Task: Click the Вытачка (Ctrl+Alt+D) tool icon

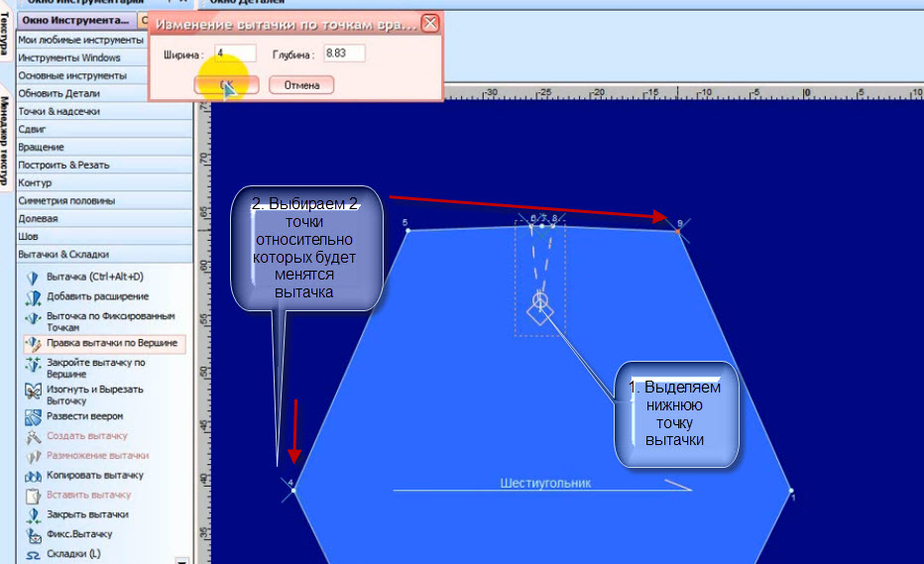Action: 33,278
